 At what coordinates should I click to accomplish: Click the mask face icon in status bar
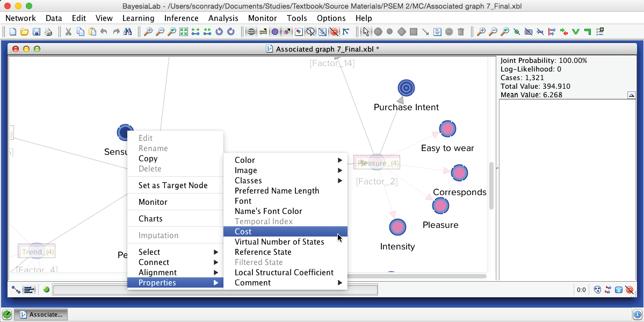tap(598, 290)
